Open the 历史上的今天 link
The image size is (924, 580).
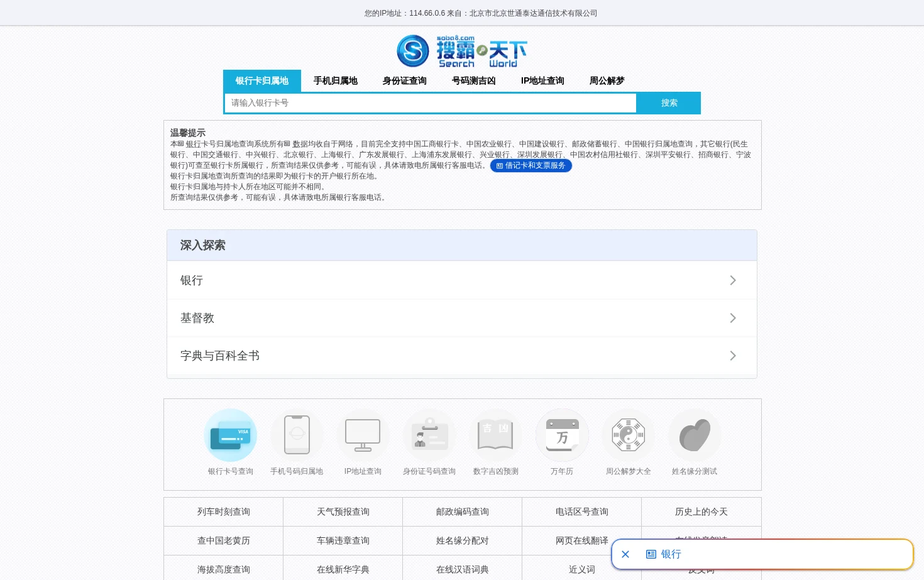[701, 512]
